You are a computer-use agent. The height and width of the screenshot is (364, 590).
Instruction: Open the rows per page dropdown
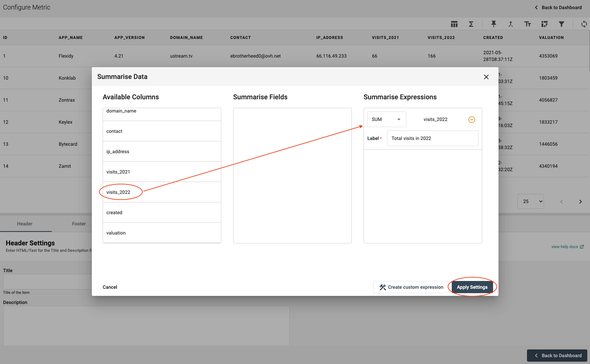pos(530,201)
